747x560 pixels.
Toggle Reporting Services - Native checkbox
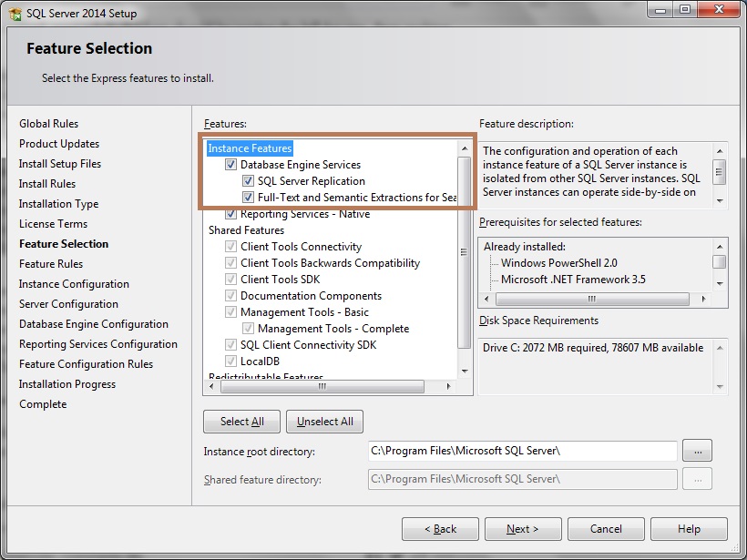(230, 214)
